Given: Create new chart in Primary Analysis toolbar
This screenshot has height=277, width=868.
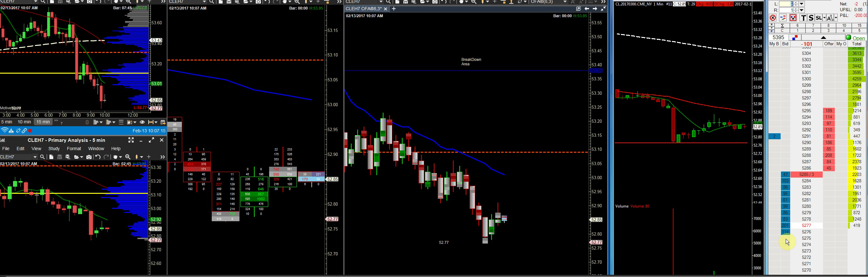Looking at the screenshot, I should click(51, 157).
